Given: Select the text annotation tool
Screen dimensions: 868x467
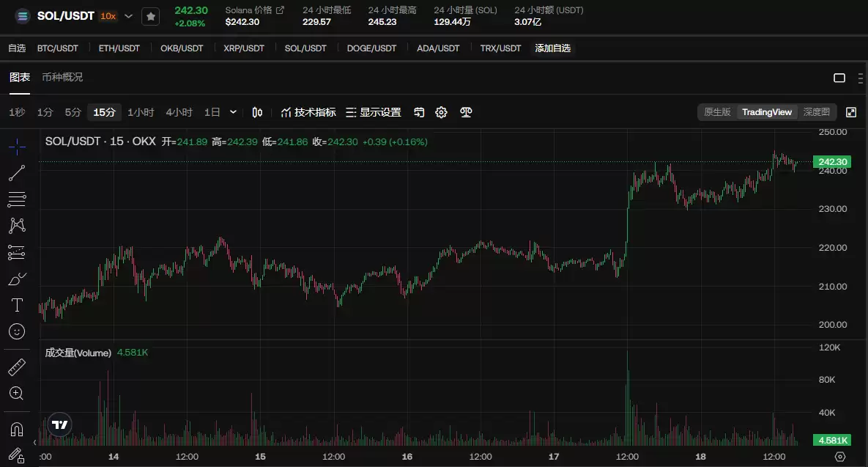Looking at the screenshot, I should click(x=16, y=305).
